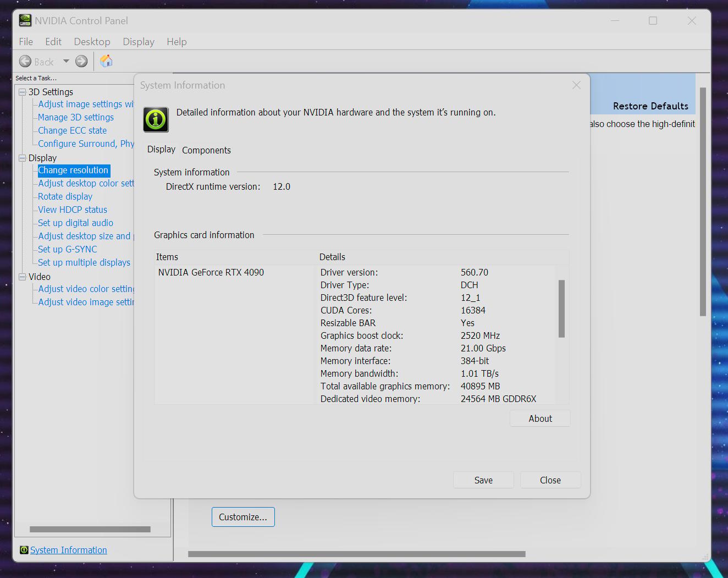This screenshot has height=578, width=728.
Task: Click Driver version value 560.70
Action: [475, 272]
